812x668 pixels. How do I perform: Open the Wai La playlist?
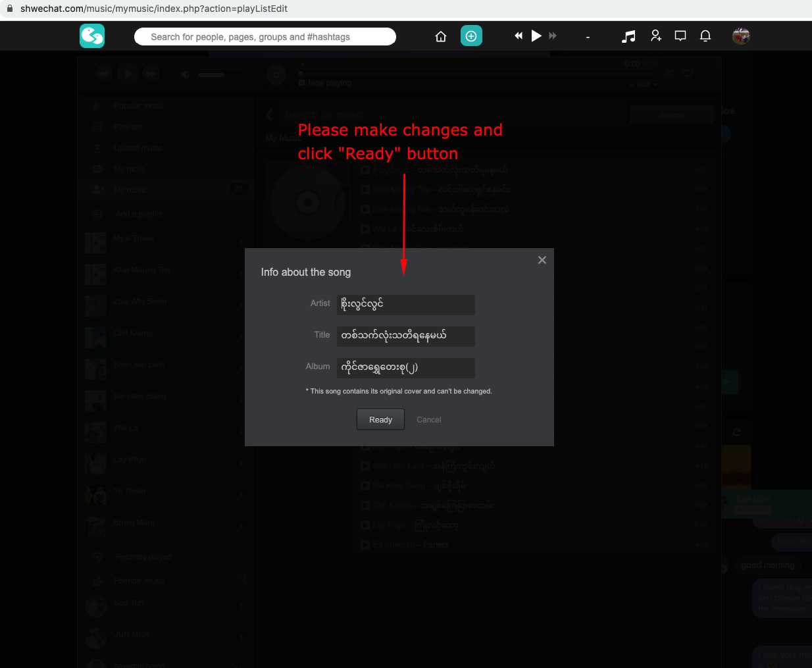[x=126, y=428]
